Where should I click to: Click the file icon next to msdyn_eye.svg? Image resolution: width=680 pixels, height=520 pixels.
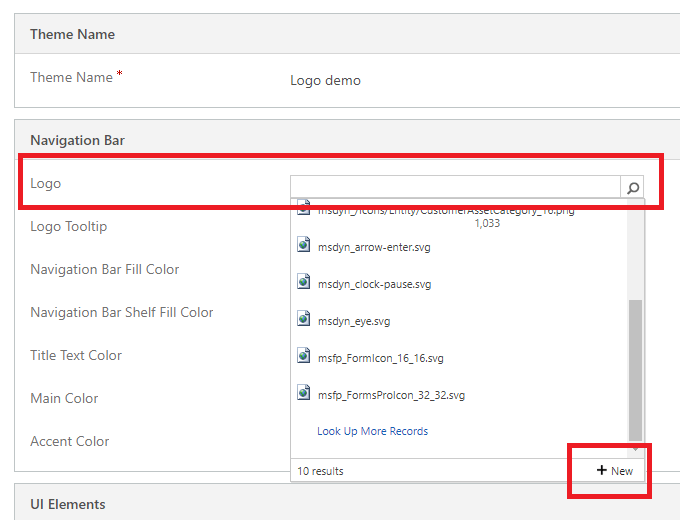coord(305,320)
